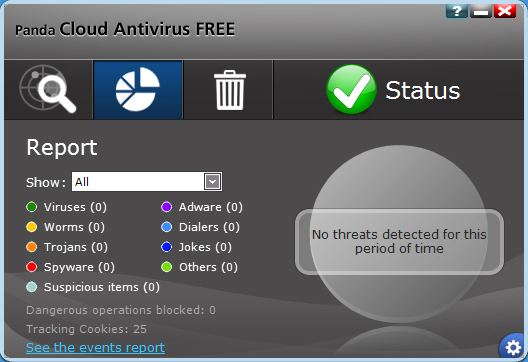528x362 pixels.
Task: Click the Show field set to All
Action: click(x=146, y=182)
